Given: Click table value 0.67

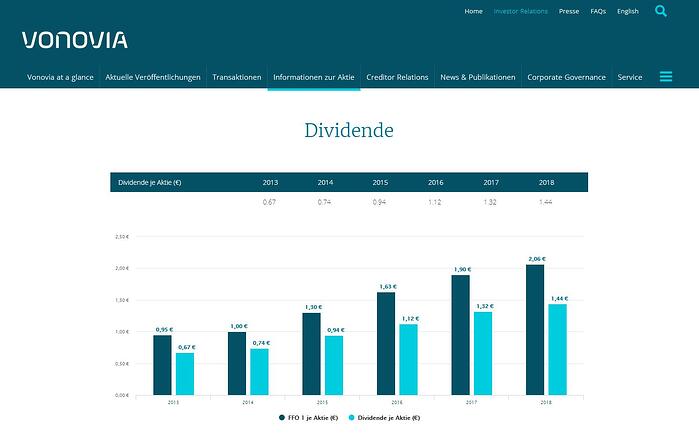Looking at the screenshot, I should tap(269, 202).
